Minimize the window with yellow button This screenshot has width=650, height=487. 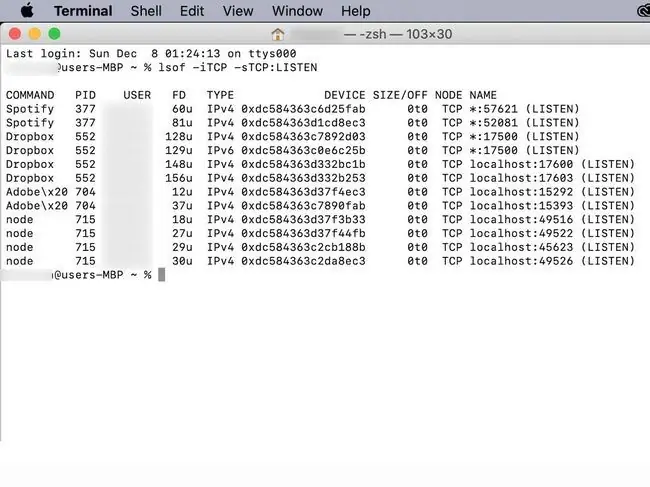pyautogui.click(x=35, y=34)
